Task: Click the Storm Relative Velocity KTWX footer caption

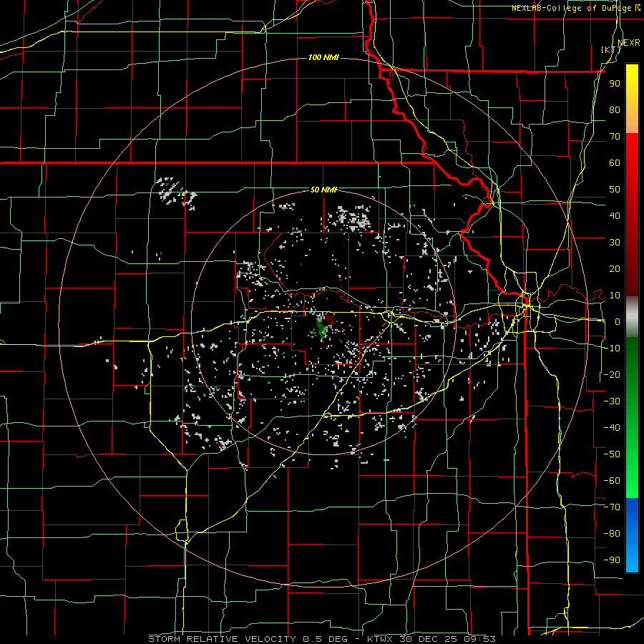Action: (x=322, y=639)
